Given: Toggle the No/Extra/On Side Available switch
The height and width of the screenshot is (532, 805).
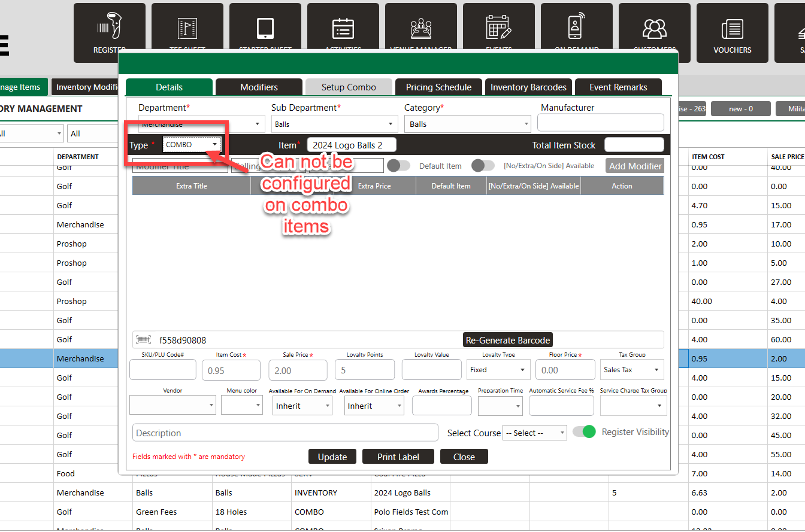Looking at the screenshot, I should click(x=483, y=166).
